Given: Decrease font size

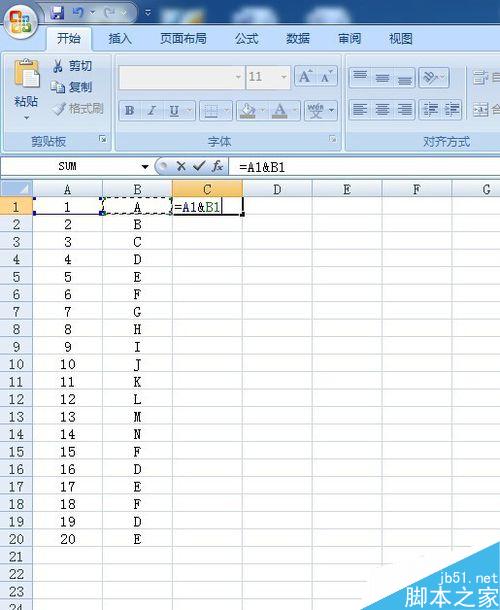Looking at the screenshot, I should pyautogui.click(x=326, y=76).
